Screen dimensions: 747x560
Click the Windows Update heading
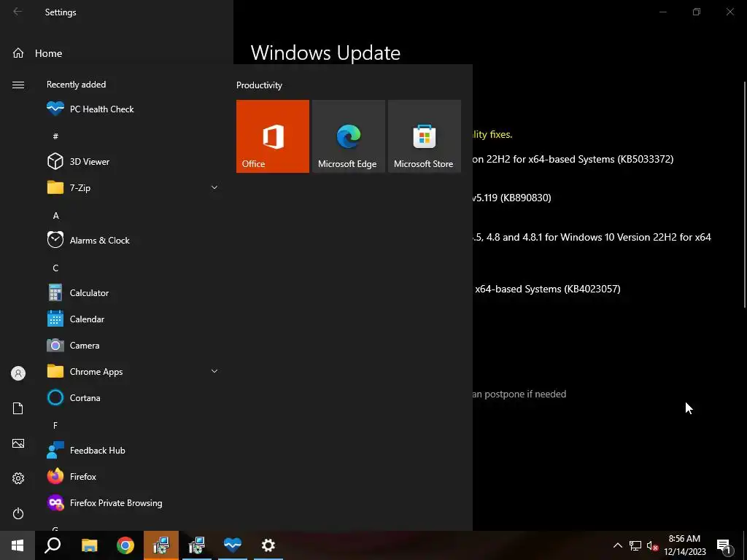[x=325, y=52]
